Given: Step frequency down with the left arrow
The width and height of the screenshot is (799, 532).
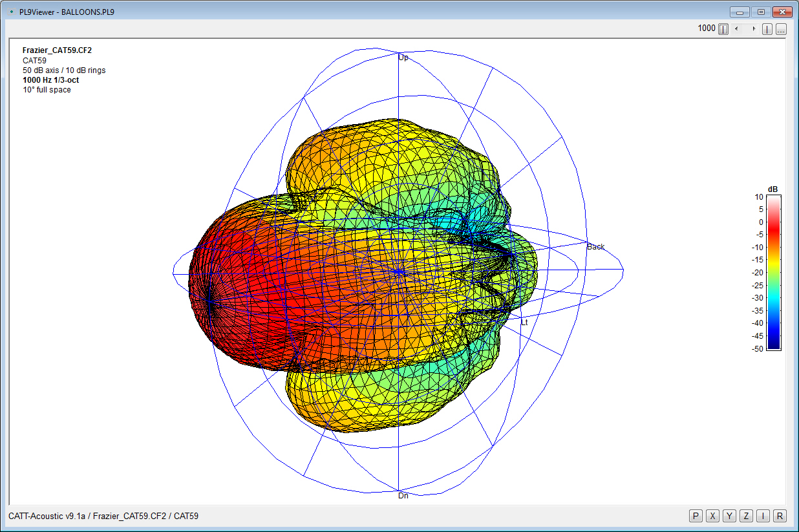Looking at the screenshot, I should click(x=738, y=29).
